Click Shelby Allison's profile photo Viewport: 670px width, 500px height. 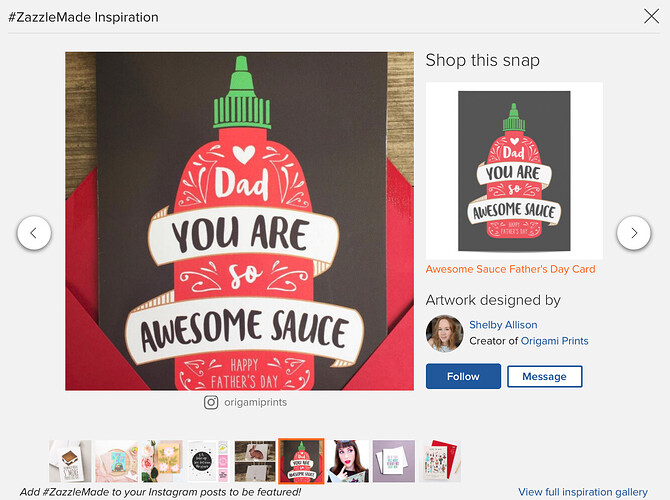(x=444, y=333)
